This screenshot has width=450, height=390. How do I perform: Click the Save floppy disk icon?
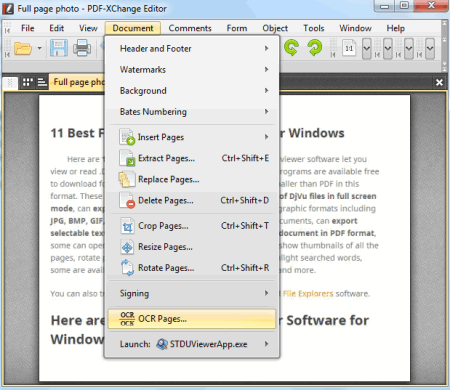[x=59, y=48]
